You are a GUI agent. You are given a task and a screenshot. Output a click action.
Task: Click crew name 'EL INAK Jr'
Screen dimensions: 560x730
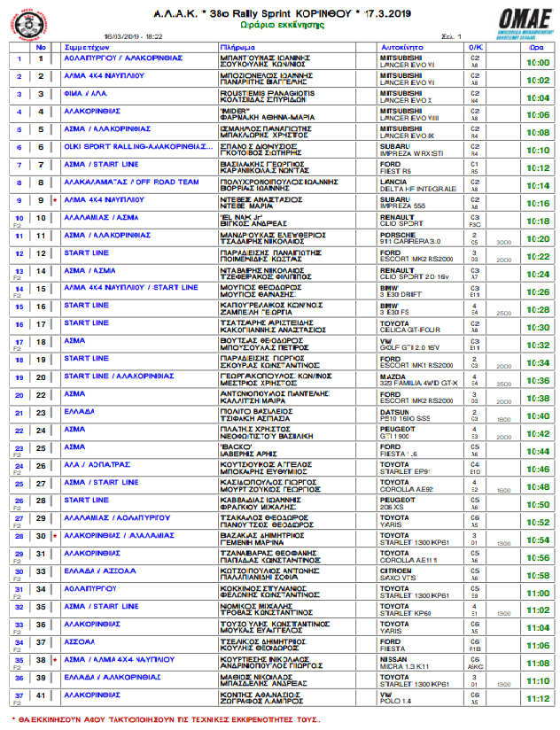tap(242, 217)
